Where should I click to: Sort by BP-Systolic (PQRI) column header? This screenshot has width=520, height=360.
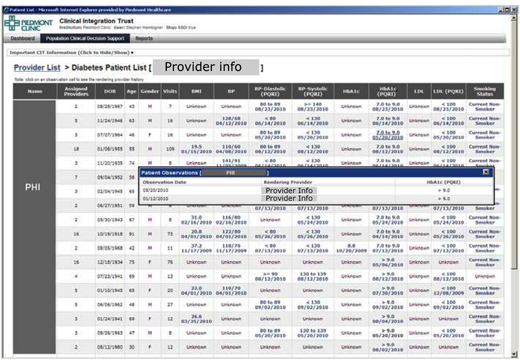click(x=313, y=91)
